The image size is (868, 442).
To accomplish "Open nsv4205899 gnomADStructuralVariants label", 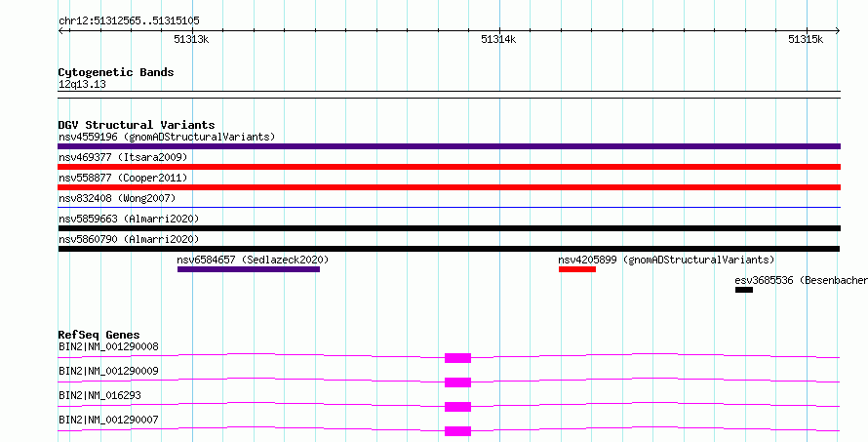I will (666, 260).
